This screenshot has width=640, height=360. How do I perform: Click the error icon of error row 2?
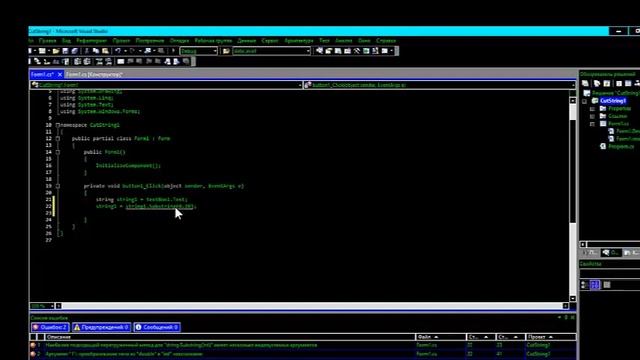[x=33, y=354]
